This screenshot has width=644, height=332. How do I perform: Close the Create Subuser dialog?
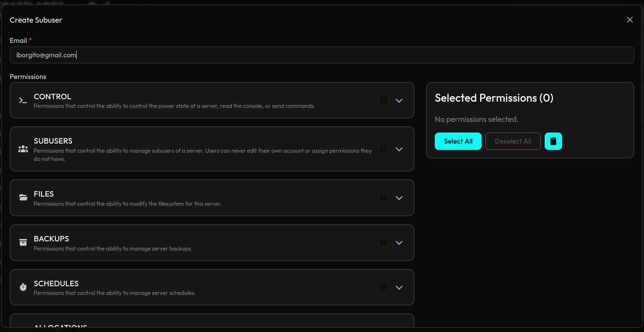pos(630,20)
